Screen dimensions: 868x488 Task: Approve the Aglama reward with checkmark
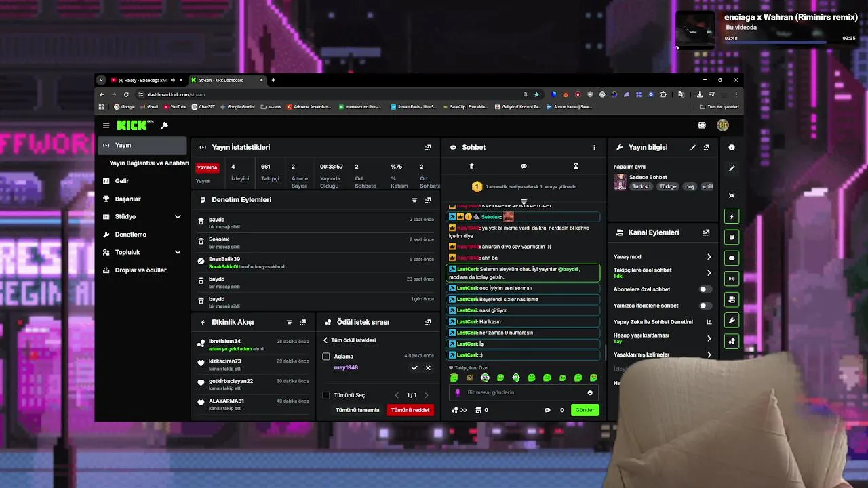pyautogui.click(x=414, y=367)
